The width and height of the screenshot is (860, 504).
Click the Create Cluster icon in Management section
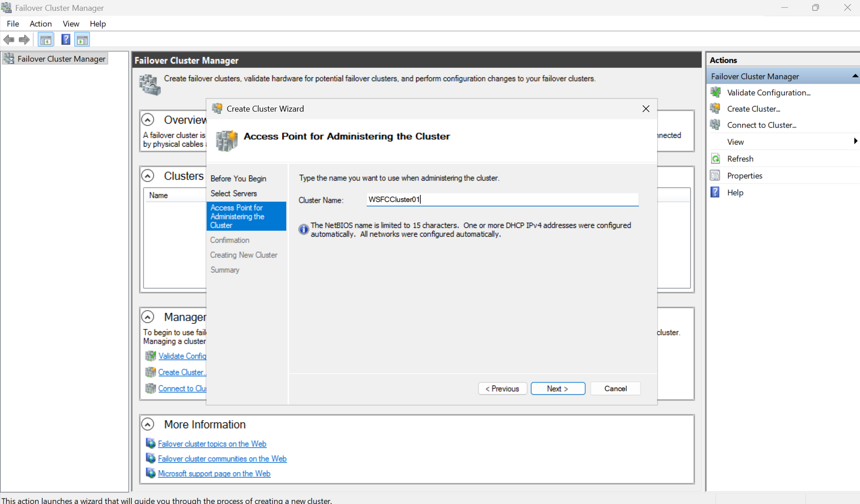[x=151, y=372]
